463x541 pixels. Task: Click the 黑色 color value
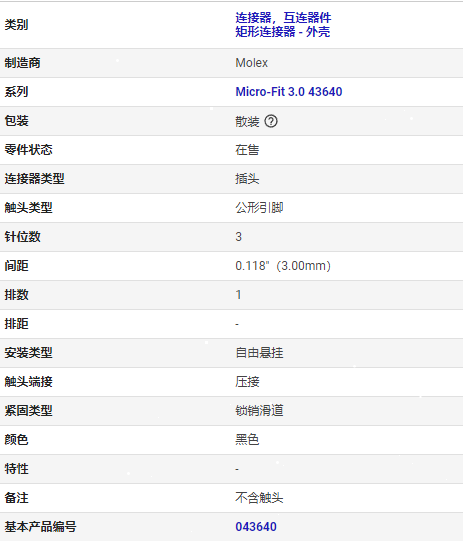(x=247, y=440)
